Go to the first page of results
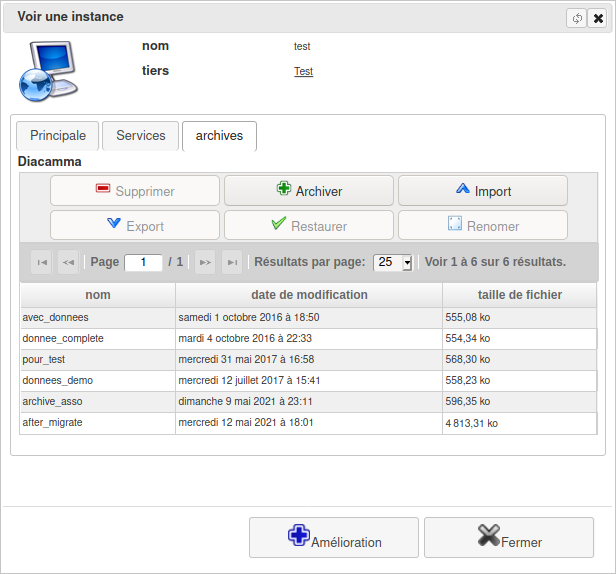The image size is (616, 574). [x=42, y=262]
